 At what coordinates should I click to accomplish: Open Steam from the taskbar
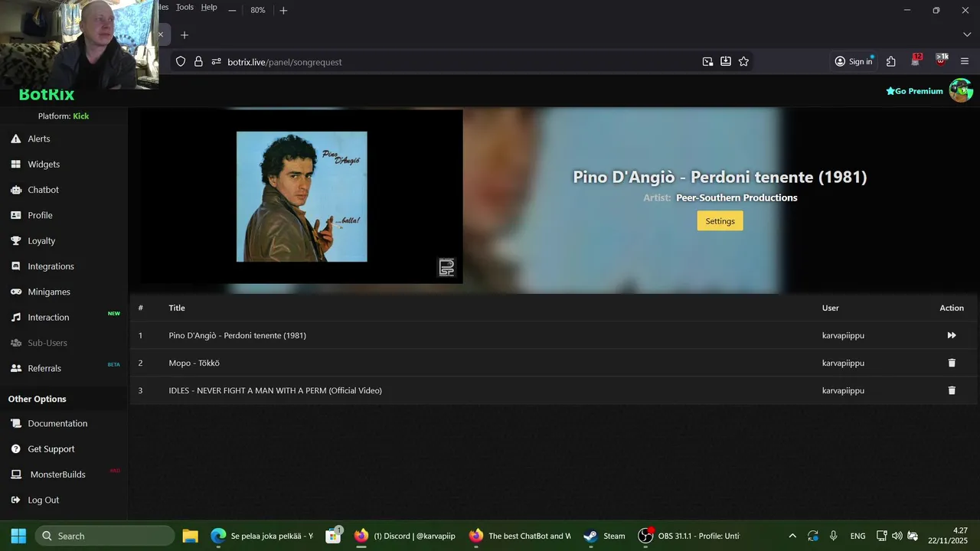click(x=604, y=536)
